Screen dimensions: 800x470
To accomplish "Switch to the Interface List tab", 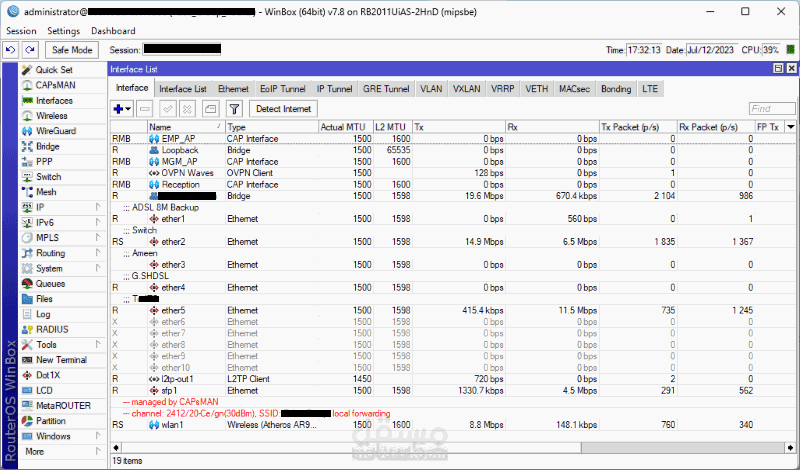I will pyautogui.click(x=183, y=89).
